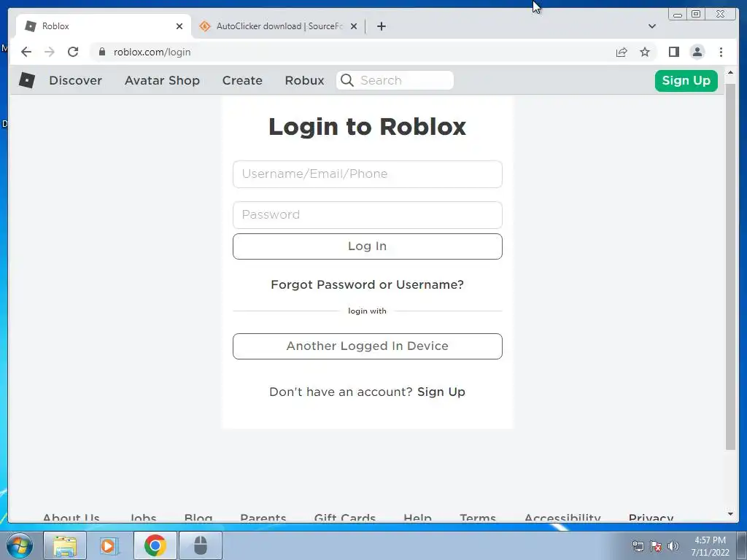Click the Roblox logo in the site header
747x560 pixels.
[27, 80]
